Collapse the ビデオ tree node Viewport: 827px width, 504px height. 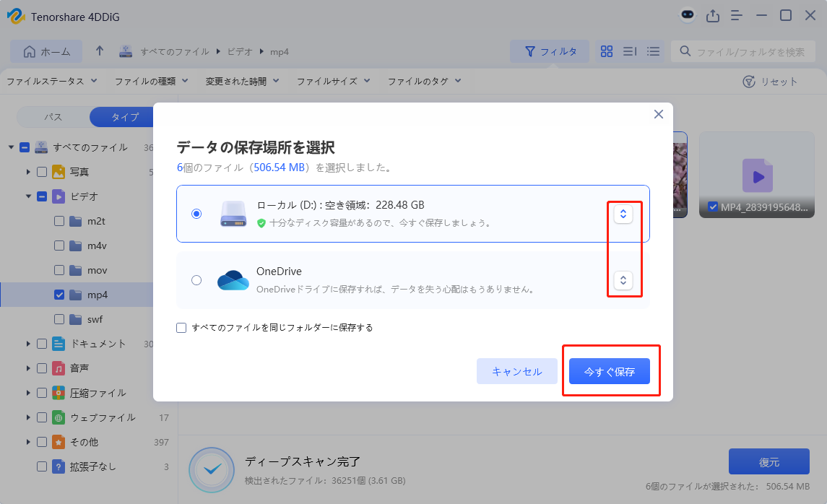[x=28, y=196]
